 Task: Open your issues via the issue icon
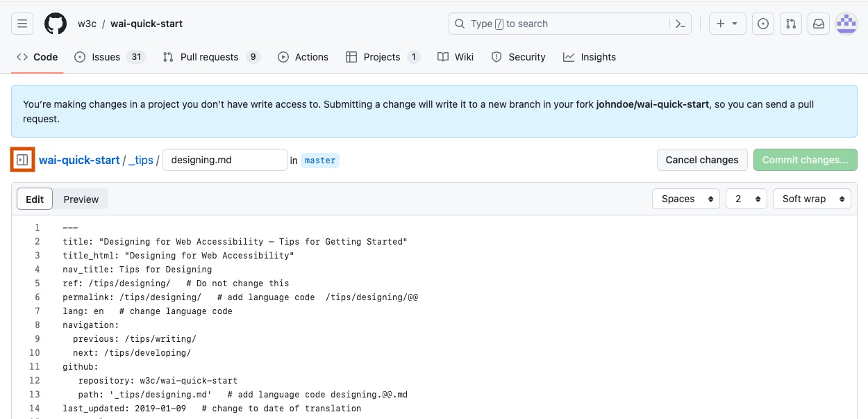coord(762,23)
